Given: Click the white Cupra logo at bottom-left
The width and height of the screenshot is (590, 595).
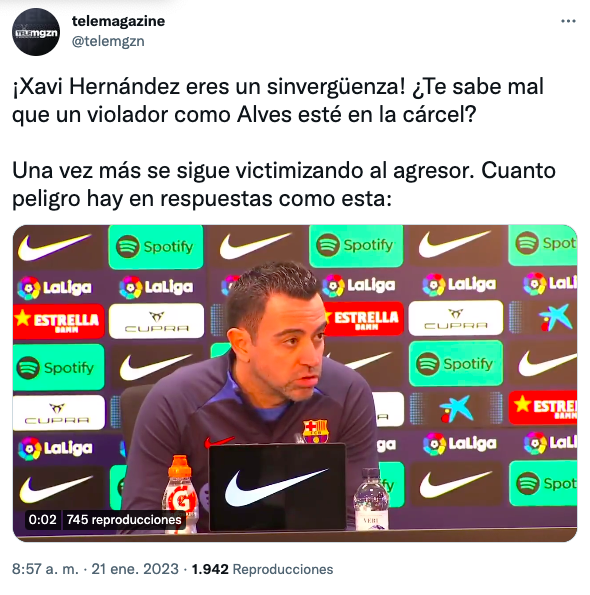Looking at the screenshot, I should click(58, 412).
